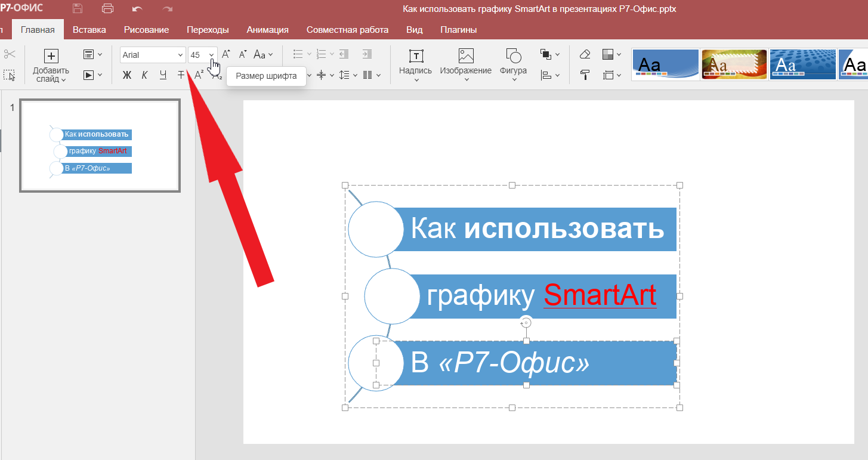Insert a shape via Фигура icon
This screenshot has width=868, height=460.
coord(514,56)
